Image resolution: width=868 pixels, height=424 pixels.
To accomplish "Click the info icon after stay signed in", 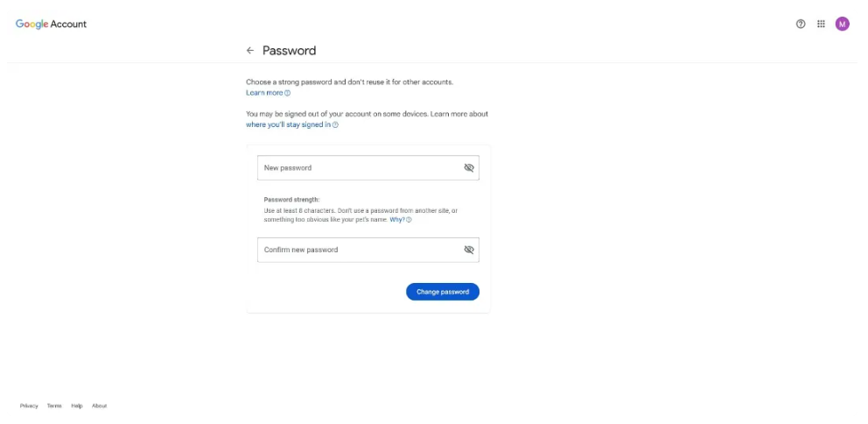I will 335,125.
